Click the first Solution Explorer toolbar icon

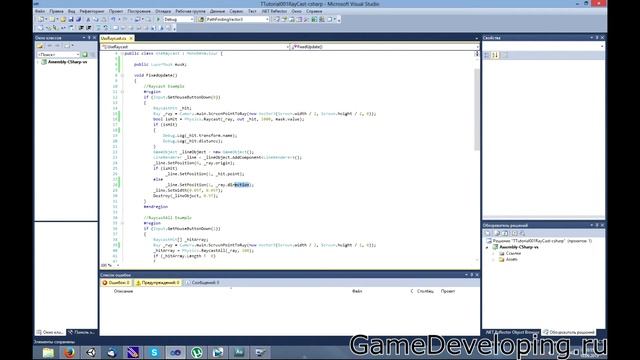pyautogui.click(x=487, y=233)
